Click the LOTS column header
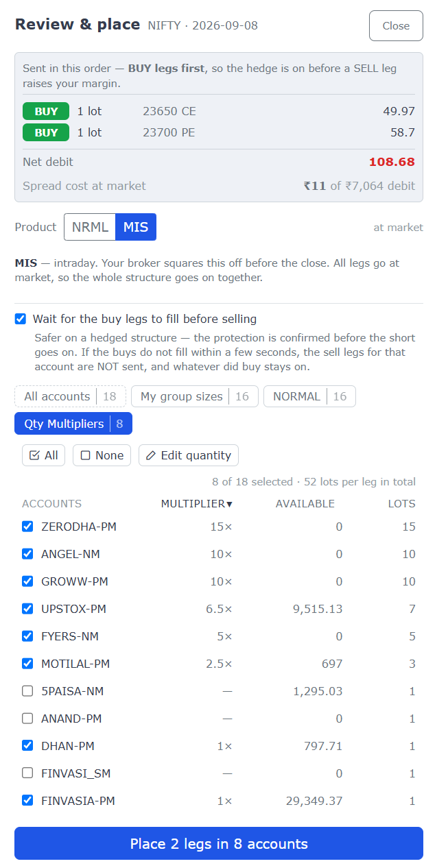The height and width of the screenshot is (868, 437). 402,504
